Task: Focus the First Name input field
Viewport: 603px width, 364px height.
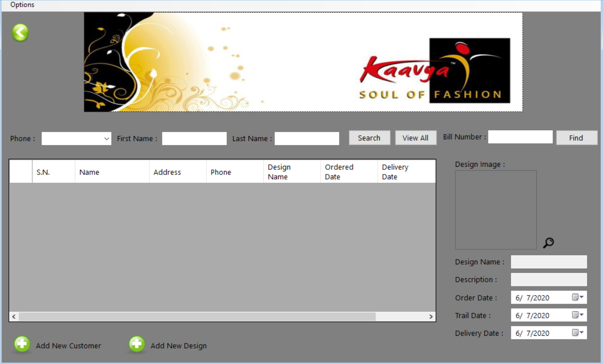Action: coord(194,138)
